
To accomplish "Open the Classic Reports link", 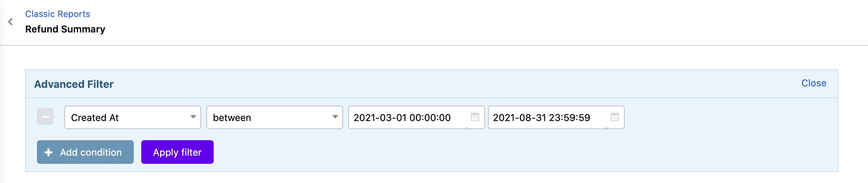I will [x=58, y=14].
